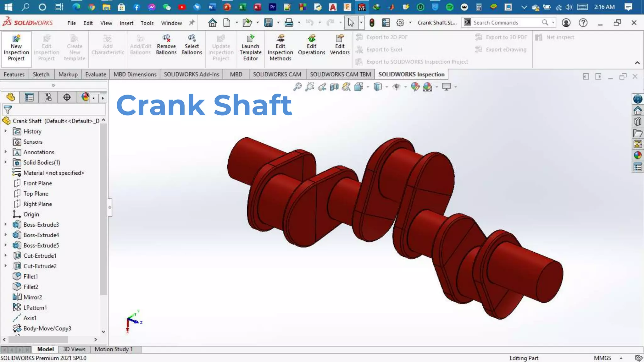644x362 pixels.
Task: Select Mirror2 feature
Action: 32,297
